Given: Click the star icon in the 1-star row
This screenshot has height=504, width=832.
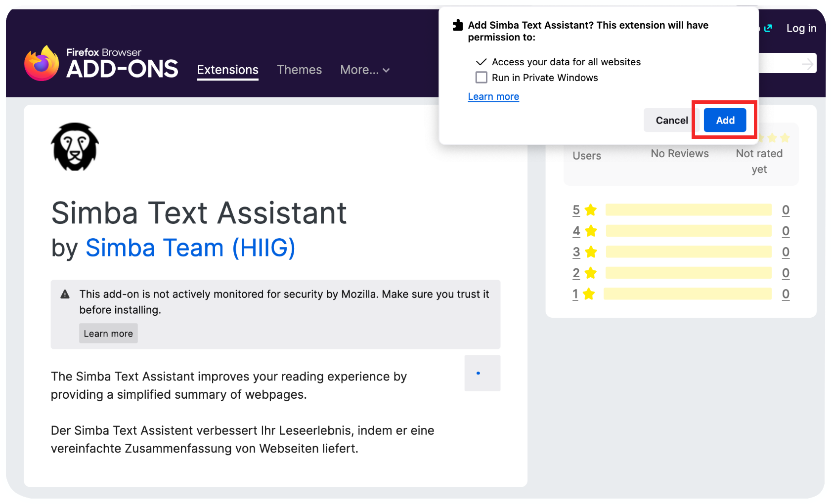Looking at the screenshot, I should [589, 294].
